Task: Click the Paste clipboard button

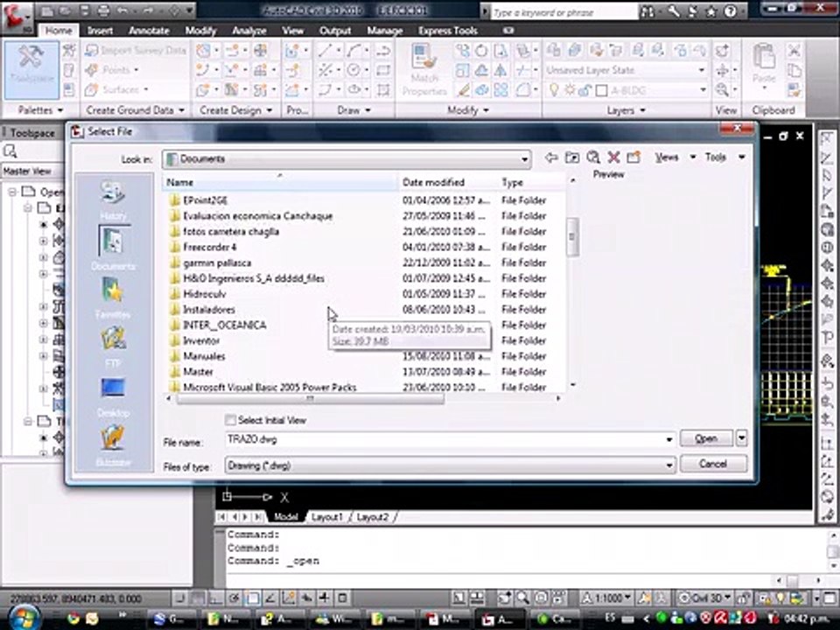Action: (764, 64)
